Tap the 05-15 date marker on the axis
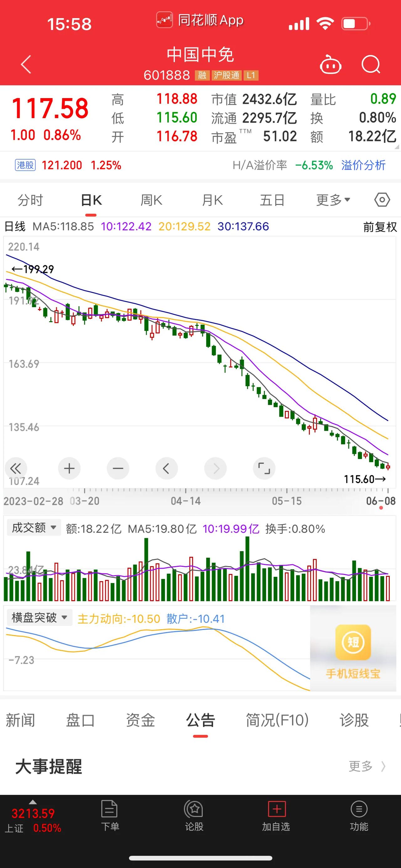 point(287,501)
